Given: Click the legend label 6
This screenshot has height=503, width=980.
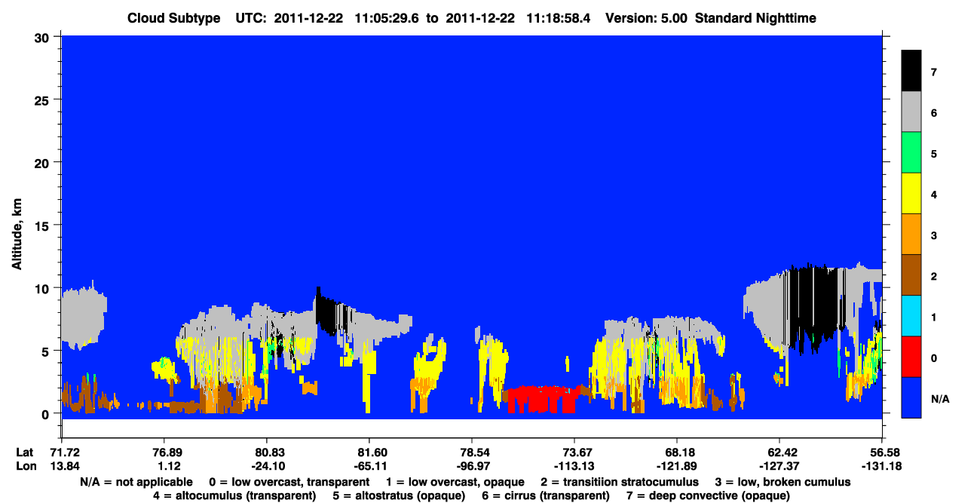Looking at the screenshot, I should pyautogui.click(x=934, y=113).
